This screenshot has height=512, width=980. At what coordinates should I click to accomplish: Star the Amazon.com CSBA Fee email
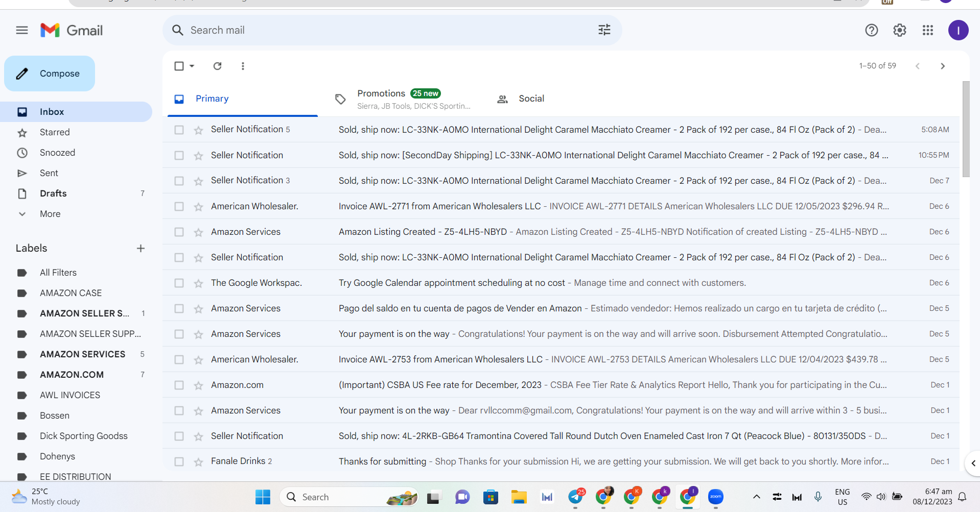pyautogui.click(x=198, y=385)
